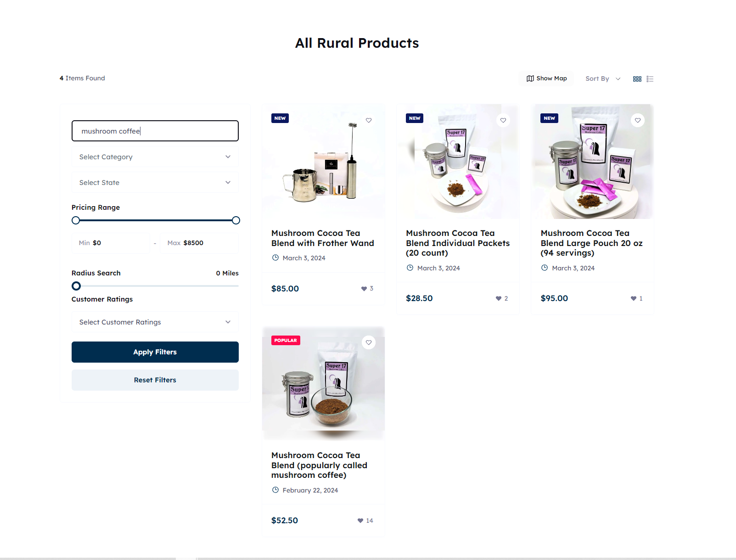
Task: Click the Show Map button
Action: (546, 78)
